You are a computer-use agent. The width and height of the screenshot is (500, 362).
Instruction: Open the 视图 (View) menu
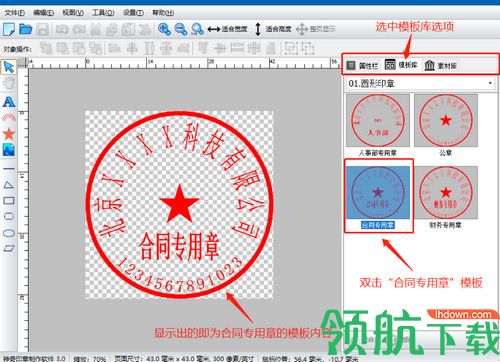[73, 13]
